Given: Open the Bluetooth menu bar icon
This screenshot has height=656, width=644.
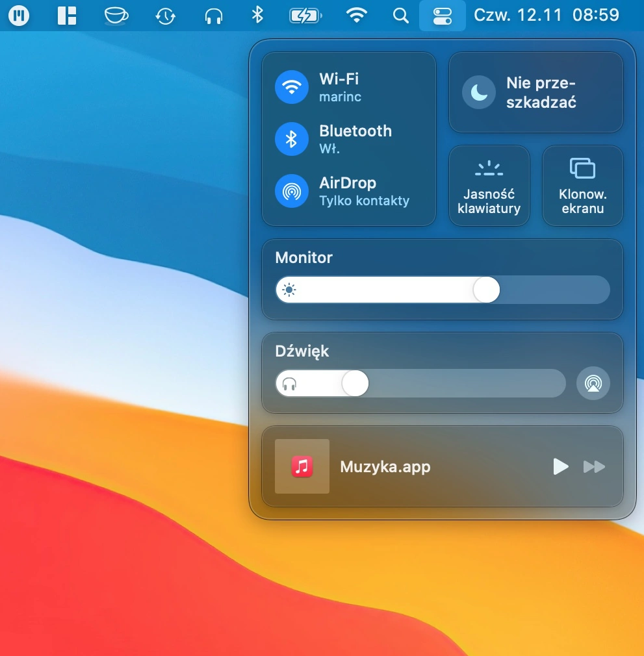Looking at the screenshot, I should pyautogui.click(x=257, y=16).
